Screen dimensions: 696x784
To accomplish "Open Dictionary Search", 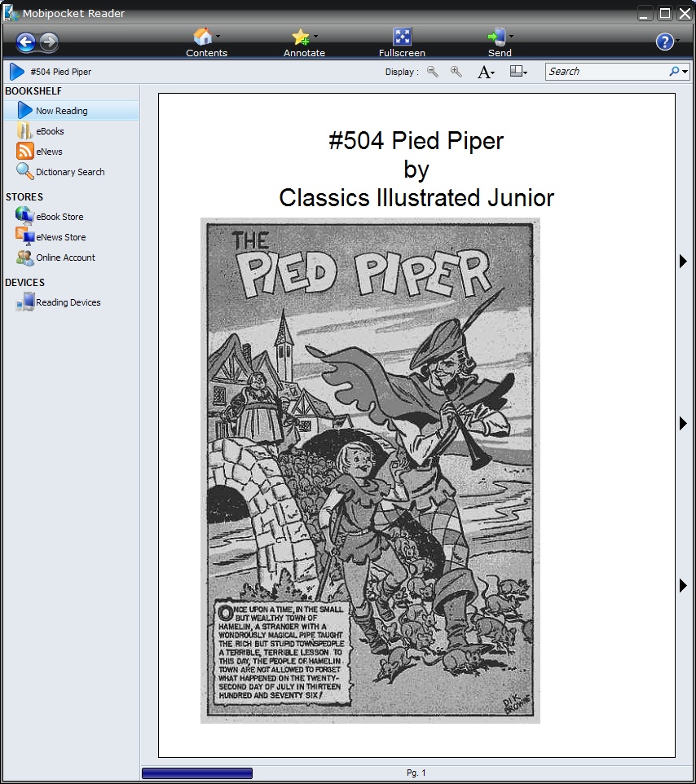I will [70, 172].
